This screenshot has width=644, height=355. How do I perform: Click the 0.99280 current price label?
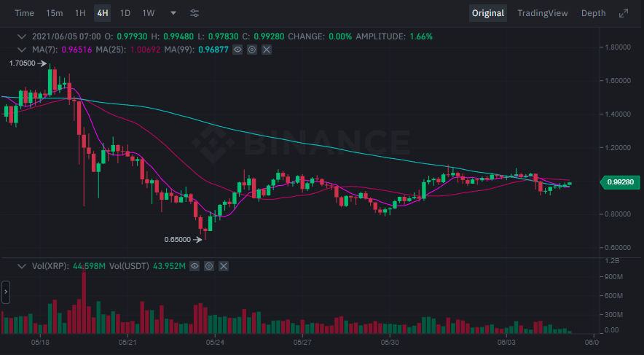click(618, 183)
